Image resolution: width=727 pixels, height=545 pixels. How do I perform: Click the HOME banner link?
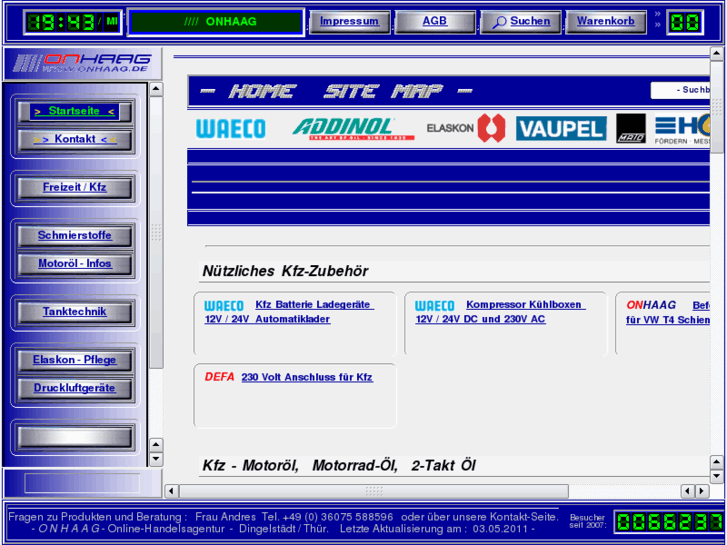pos(262,91)
